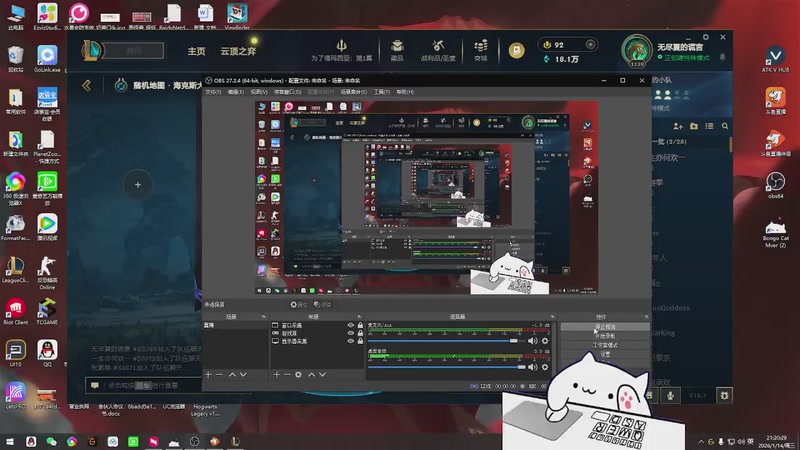Undock the OBS 混音器 mixer panel header icon
This screenshot has width=800, height=450.
tap(552, 317)
